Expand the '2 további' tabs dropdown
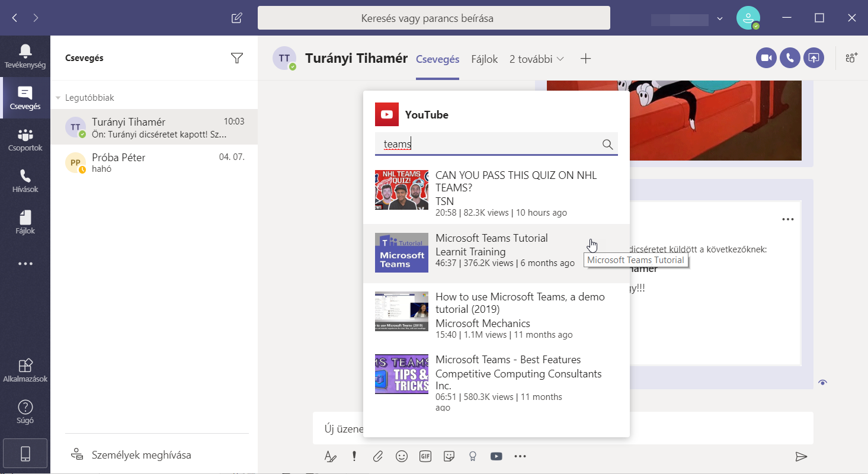The width and height of the screenshot is (868, 474). coord(537,59)
